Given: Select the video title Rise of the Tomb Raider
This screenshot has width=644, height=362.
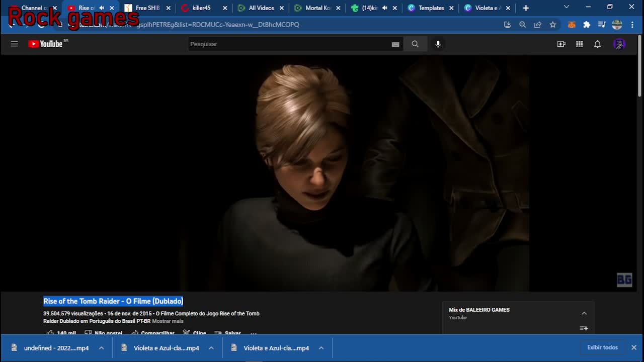Looking at the screenshot, I should (113, 301).
